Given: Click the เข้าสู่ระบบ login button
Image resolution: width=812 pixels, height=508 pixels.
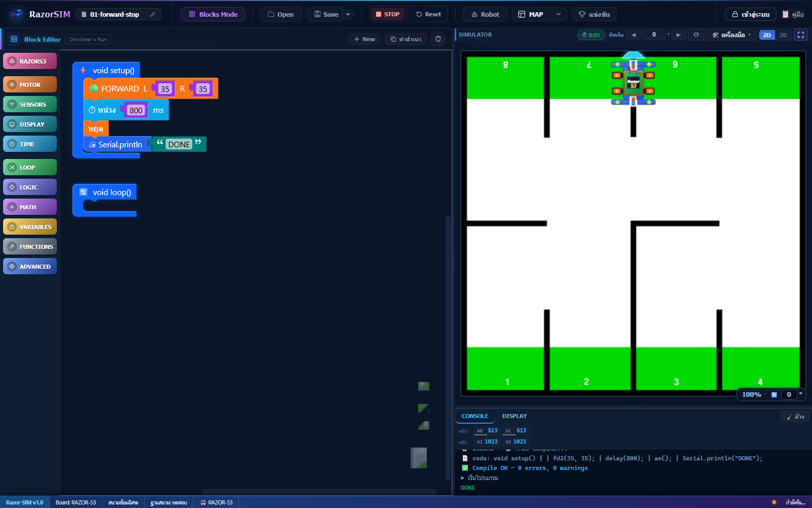Looking at the screenshot, I should click(750, 14).
